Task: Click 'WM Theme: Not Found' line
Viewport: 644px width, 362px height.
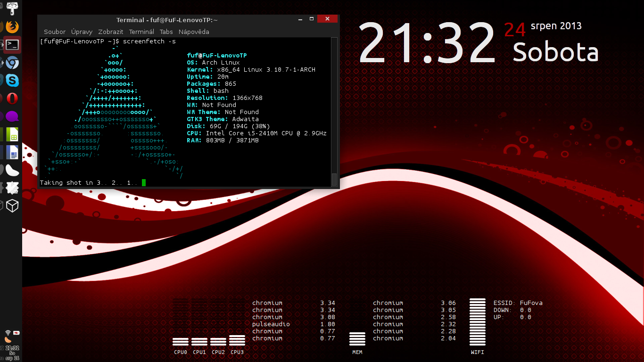Action: pyautogui.click(x=223, y=112)
